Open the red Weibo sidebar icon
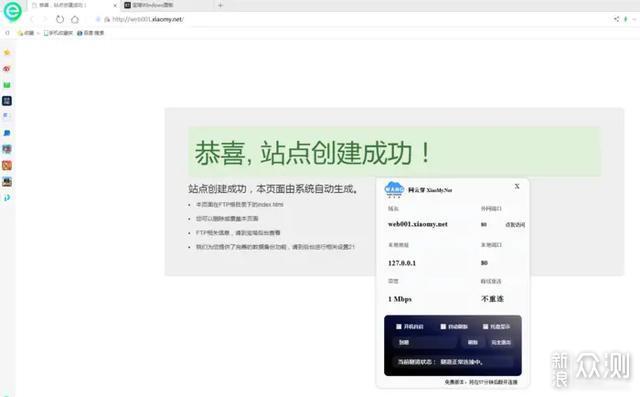The image size is (640, 397). coord(7,69)
